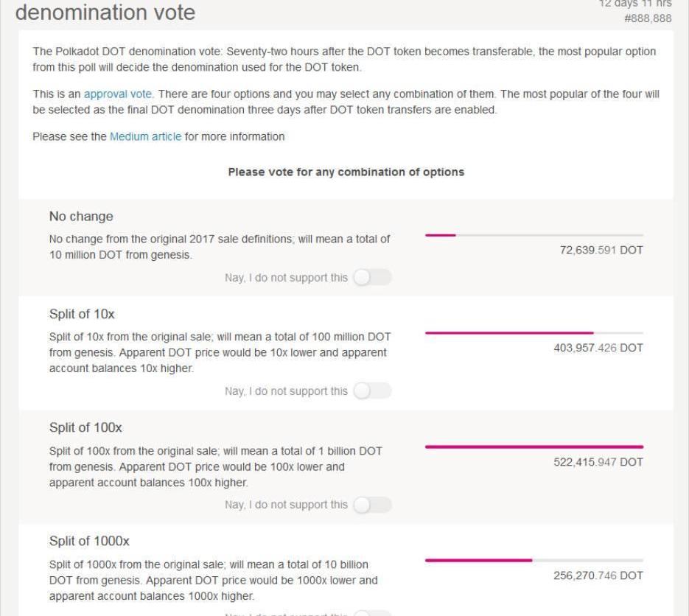Toggle support for "Split of 10x"
Viewport: 689px width, 616px height.
pyautogui.click(x=372, y=391)
